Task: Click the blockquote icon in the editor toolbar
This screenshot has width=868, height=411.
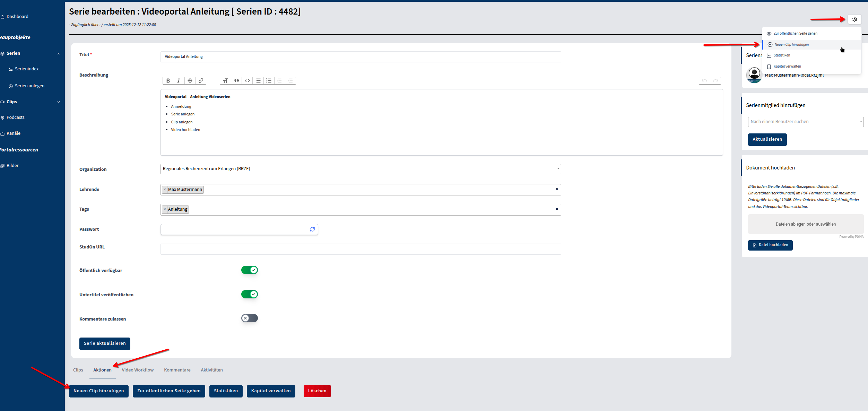Action: (x=236, y=81)
